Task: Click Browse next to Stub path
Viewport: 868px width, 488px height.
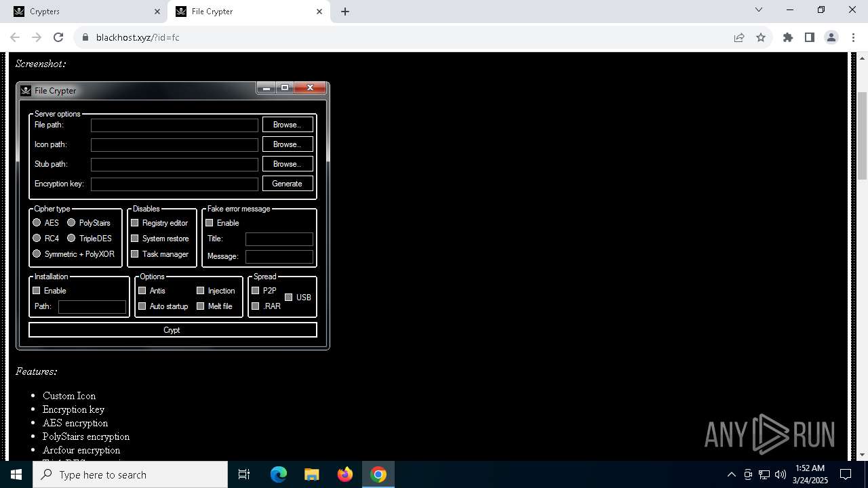Action: [x=288, y=164]
